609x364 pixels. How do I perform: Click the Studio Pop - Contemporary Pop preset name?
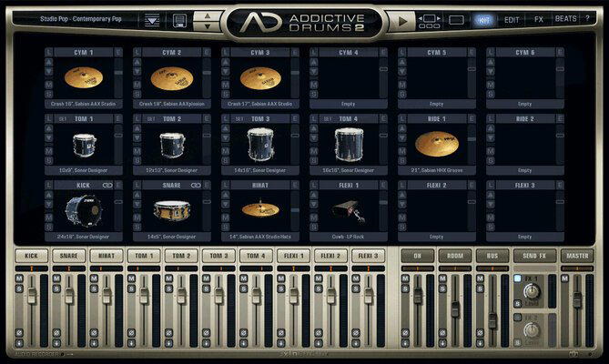81,18
